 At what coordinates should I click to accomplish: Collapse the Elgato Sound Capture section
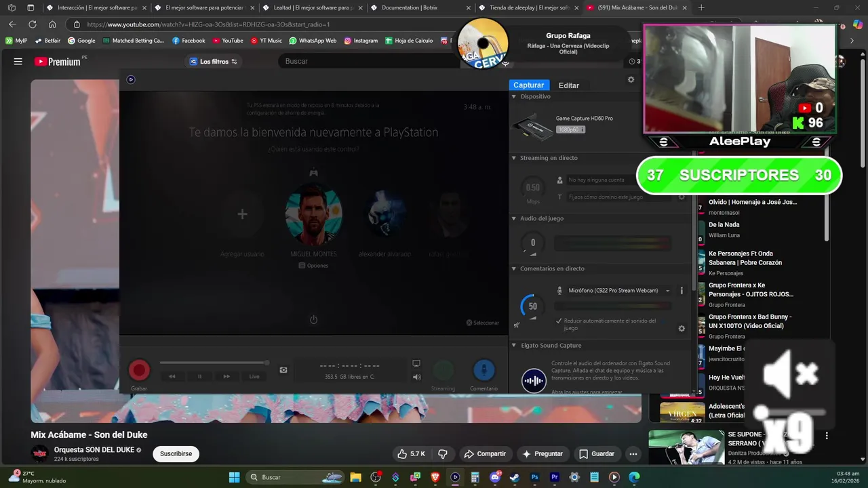[x=513, y=346]
